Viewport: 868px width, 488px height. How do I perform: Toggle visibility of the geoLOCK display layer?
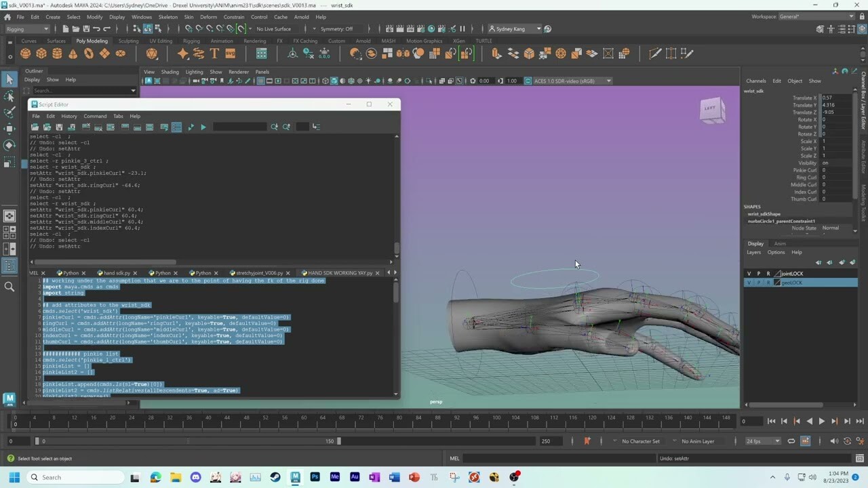click(x=748, y=283)
